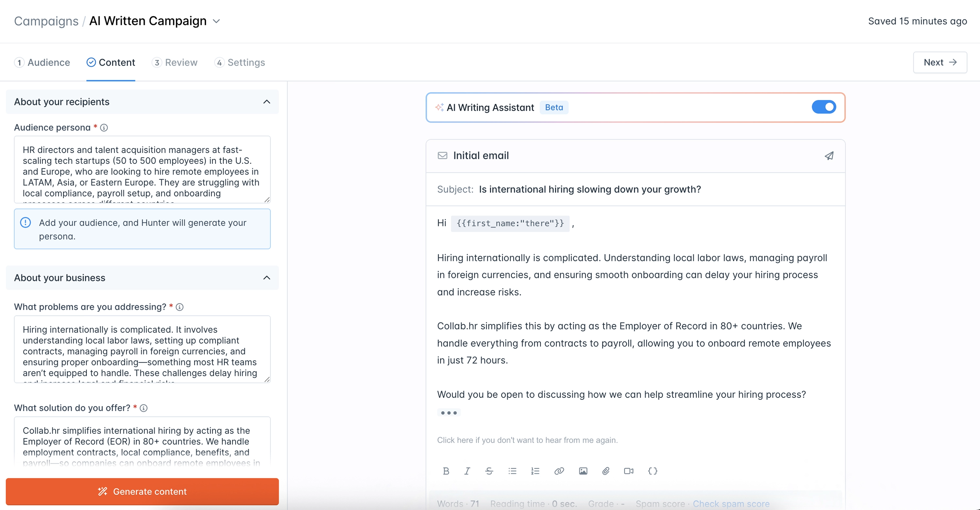Insert a video recording
980x510 pixels.
[x=629, y=471]
